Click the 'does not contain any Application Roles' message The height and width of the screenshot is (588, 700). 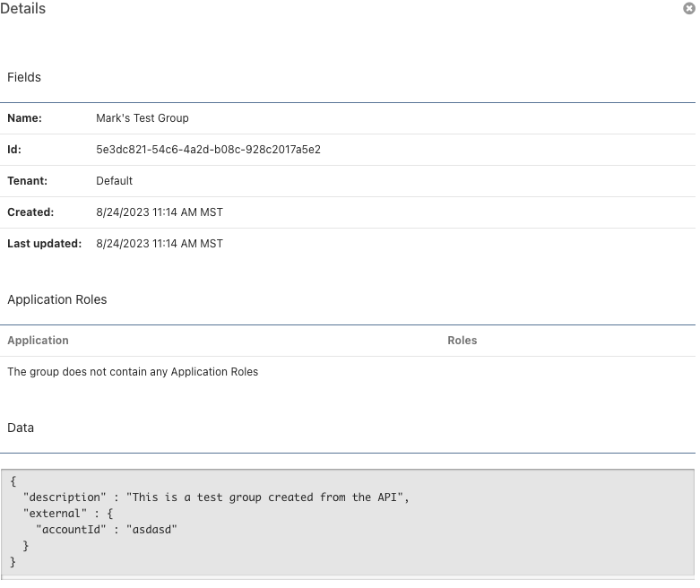point(133,371)
